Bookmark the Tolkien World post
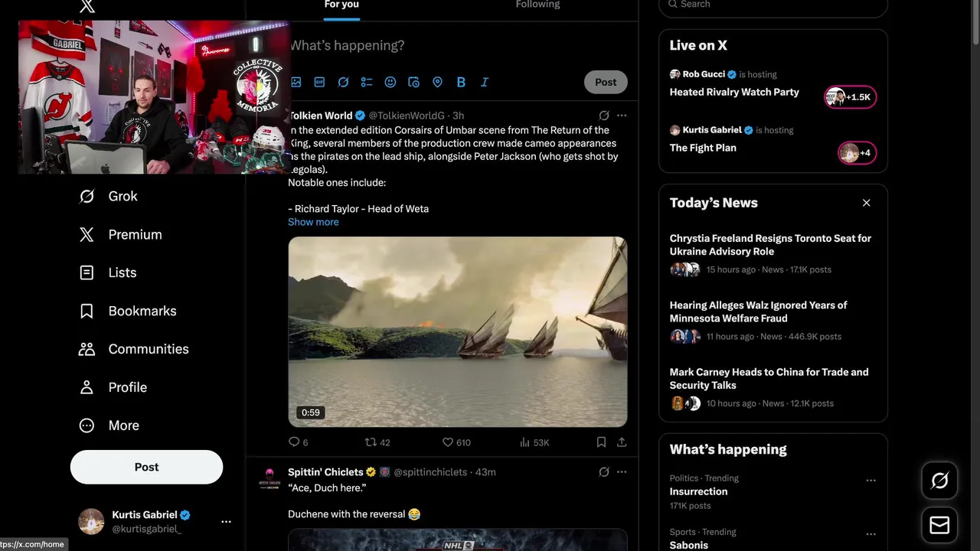The height and width of the screenshot is (551, 980). click(x=601, y=442)
